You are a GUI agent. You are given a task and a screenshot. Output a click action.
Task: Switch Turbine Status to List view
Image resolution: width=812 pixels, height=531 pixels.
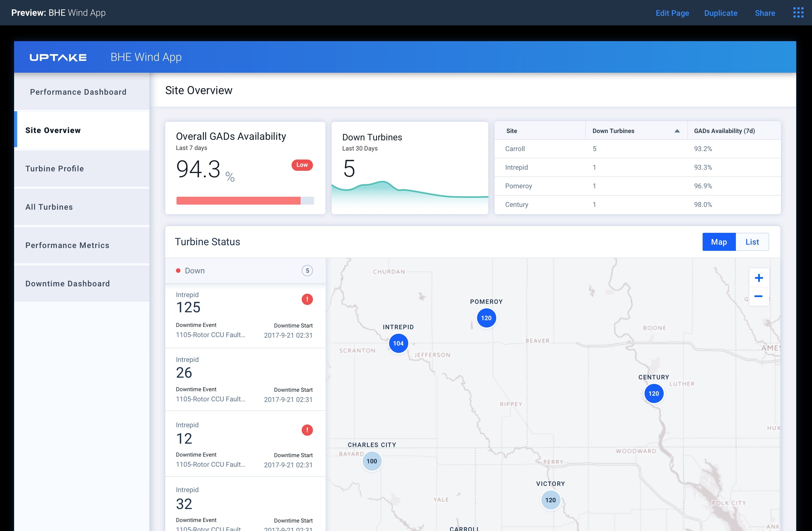click(752, 242)
